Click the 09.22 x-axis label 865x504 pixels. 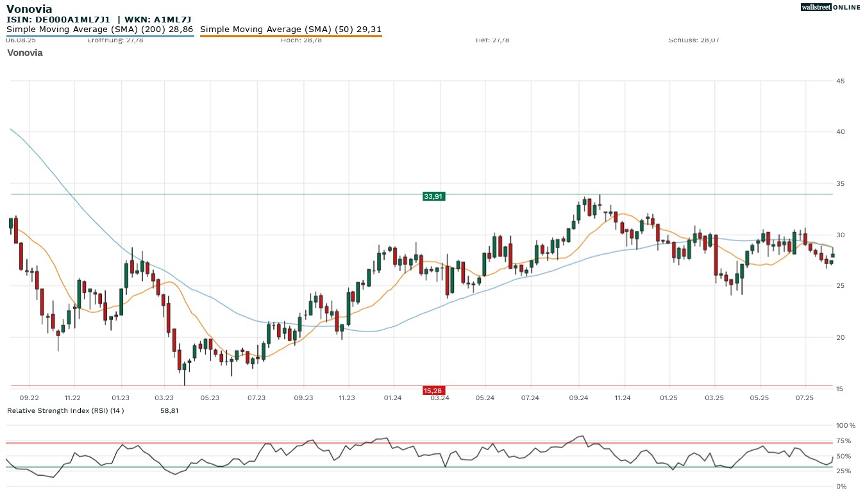pos(29,398)
